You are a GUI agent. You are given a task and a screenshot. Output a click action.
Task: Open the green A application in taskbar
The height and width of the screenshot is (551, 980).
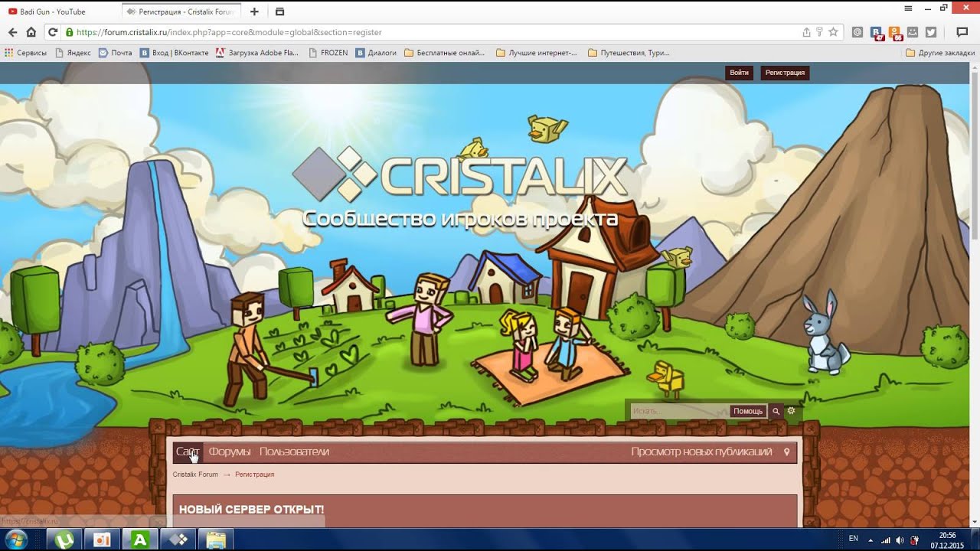140,540
